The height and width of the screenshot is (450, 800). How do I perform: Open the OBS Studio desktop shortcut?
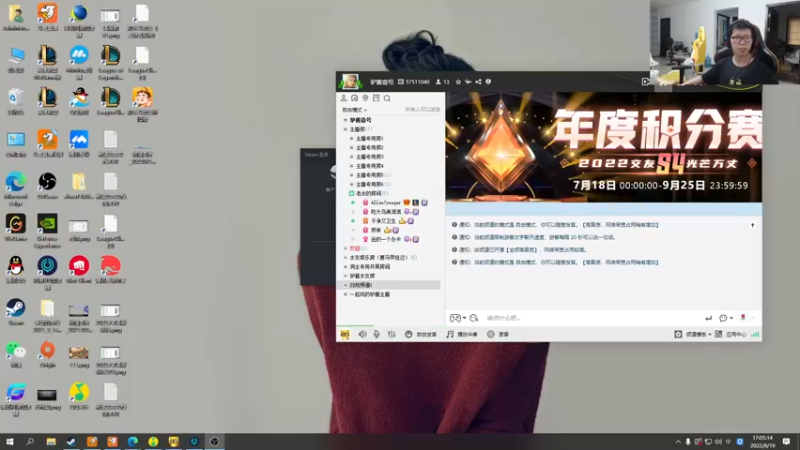pyautogui.click(x=47, y=185)
